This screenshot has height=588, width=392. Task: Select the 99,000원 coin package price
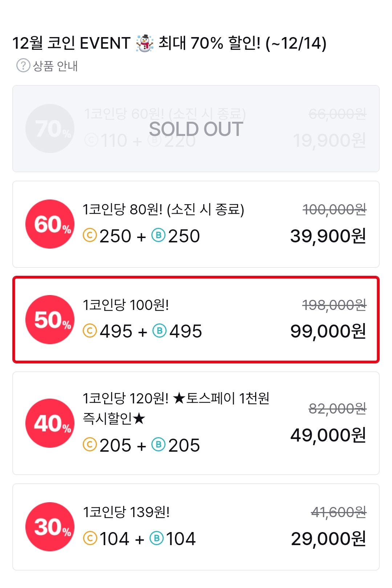[328, 331]
